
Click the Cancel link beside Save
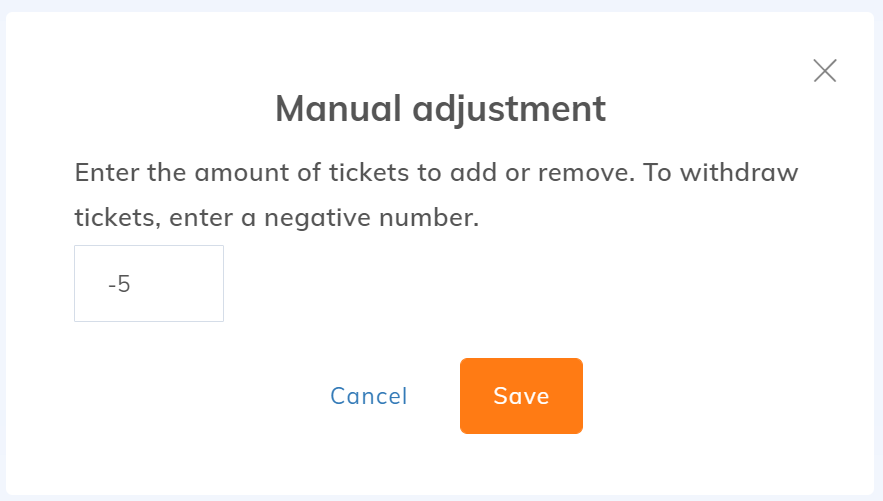tap(368, 396)
